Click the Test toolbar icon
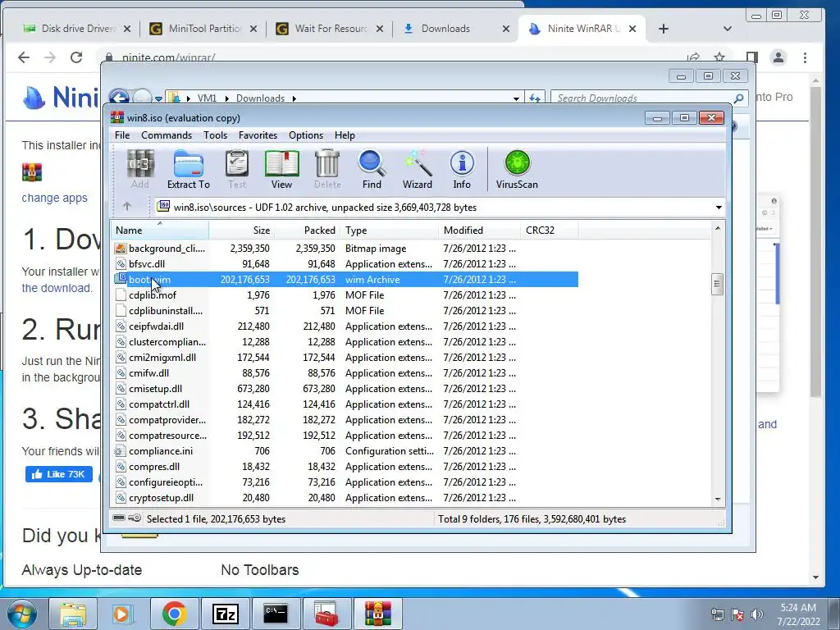Image resolution: width=840 pixels, height=630 pixels. pos(237,169)
